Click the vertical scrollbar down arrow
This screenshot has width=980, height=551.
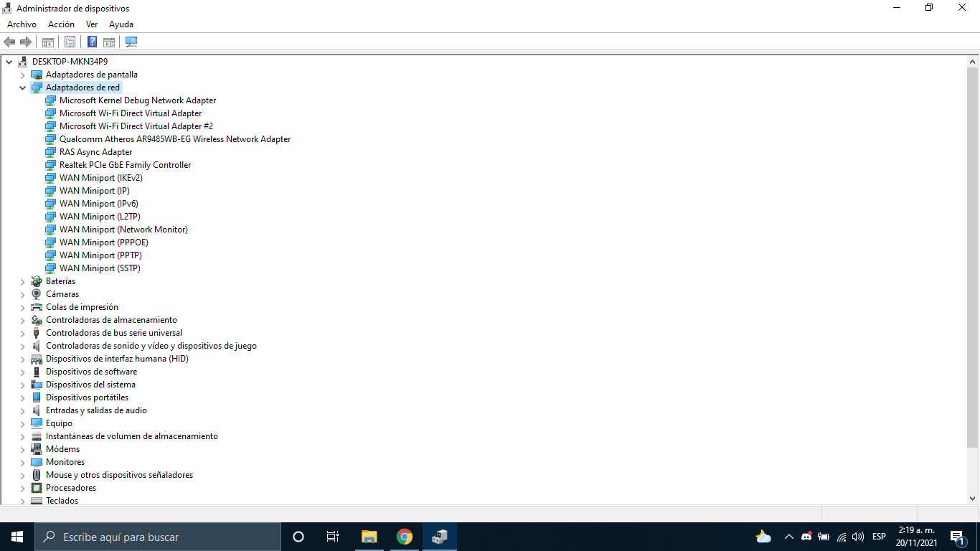point(973,498)
